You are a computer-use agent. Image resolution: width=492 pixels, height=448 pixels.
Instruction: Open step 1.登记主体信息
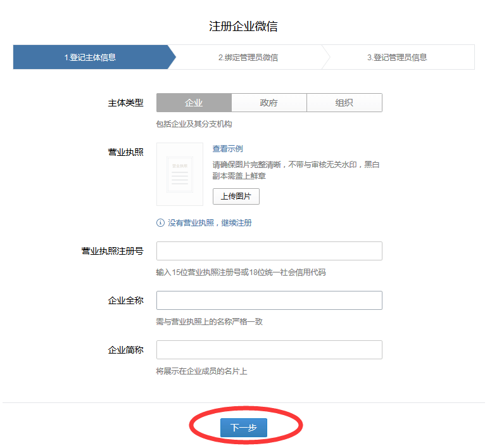(91, 57)
